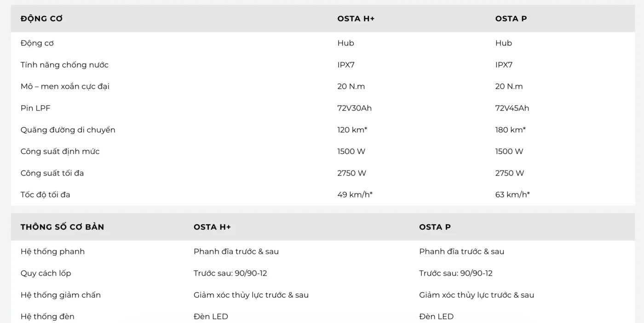
Task: Click the 120 km* range value
Action: (352, 130)
